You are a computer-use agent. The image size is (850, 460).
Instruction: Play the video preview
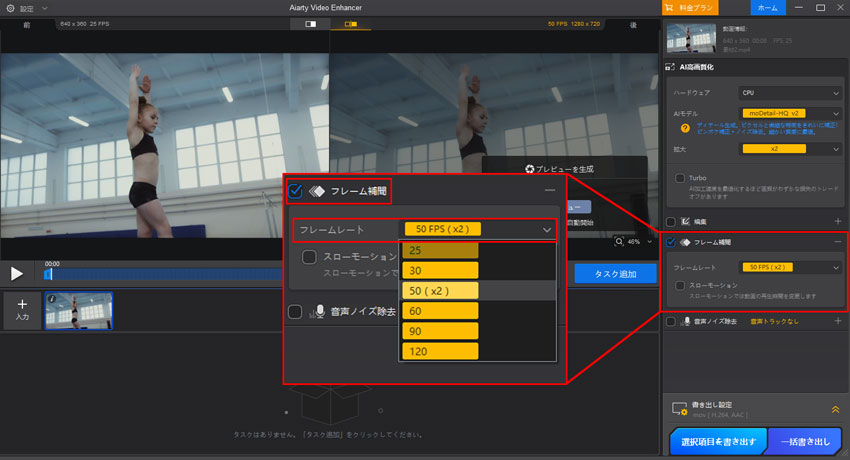click(x=17, y=274)
